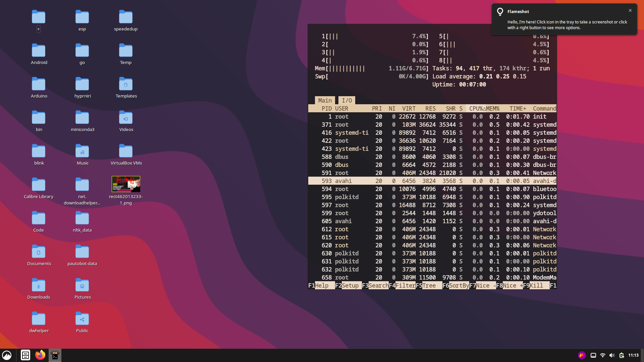Launch Firefox from the taskbar
The image size is (644, 362).
(40, 355)
